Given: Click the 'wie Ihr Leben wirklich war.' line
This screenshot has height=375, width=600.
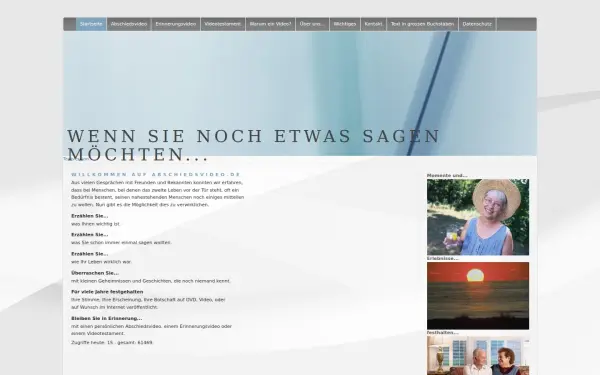Looking at the screenshot, I should [x=101, y=262].
